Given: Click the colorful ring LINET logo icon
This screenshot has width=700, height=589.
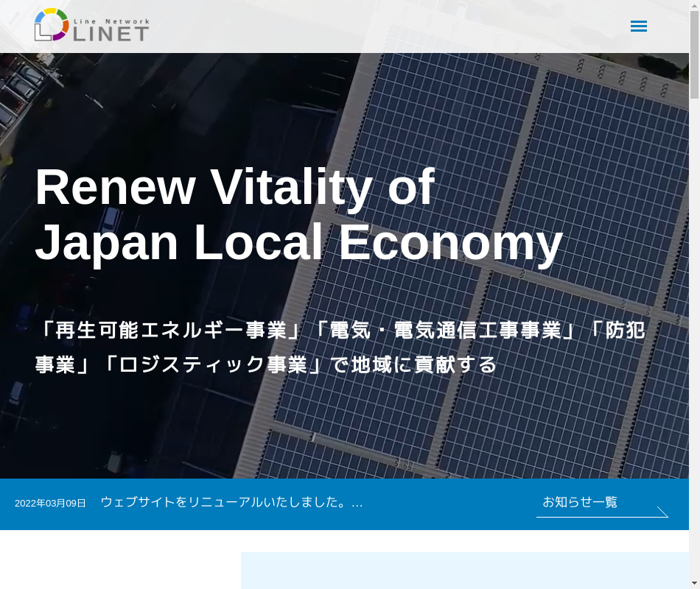Looking at the screenshot, I should (x=51, y=24).
